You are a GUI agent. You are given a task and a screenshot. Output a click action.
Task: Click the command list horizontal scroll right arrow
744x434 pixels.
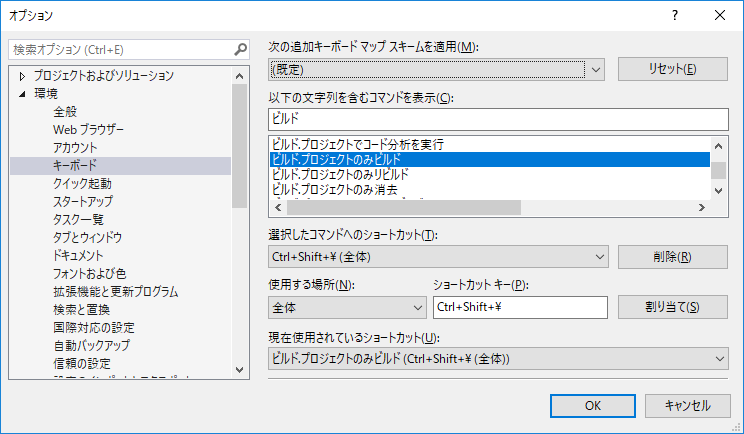click(x=702, y=208)
